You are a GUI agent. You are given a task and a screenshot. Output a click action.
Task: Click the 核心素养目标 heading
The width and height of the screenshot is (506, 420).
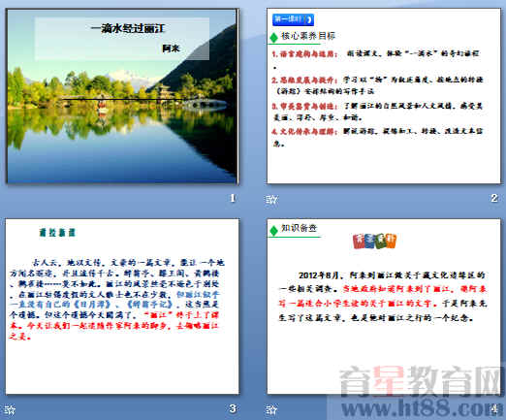click(308, 36)
